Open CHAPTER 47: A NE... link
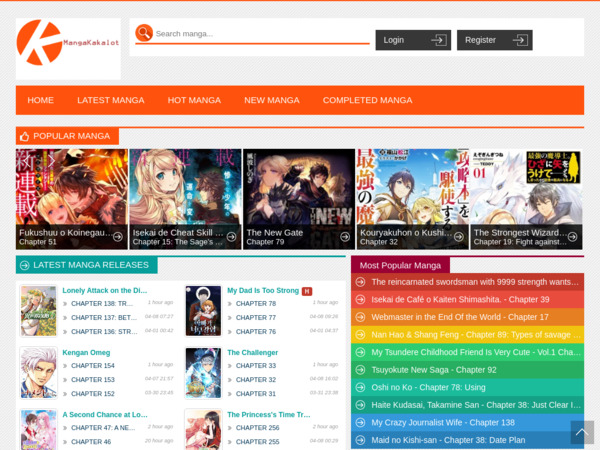600x450 pixels. 103,428
